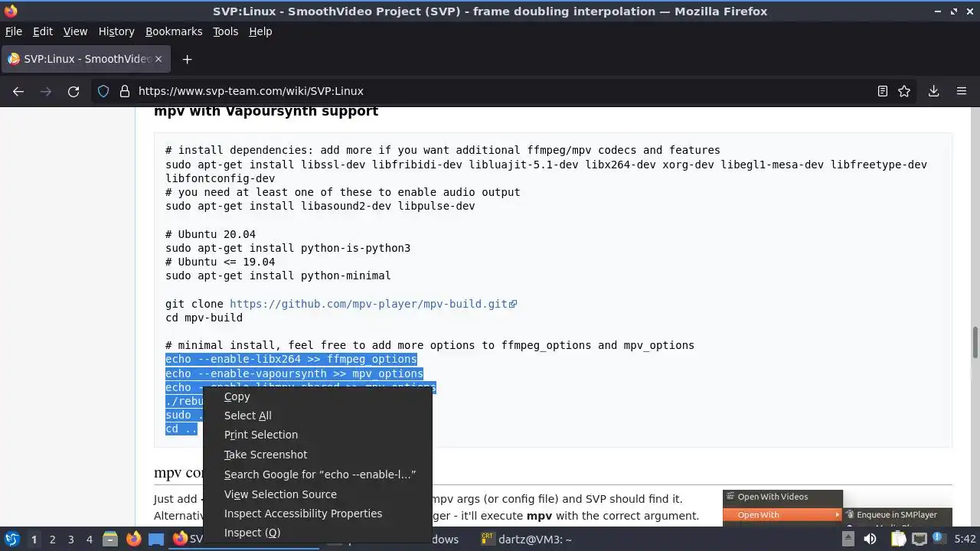The image size is (980, 551).
Task: Click the Firefox SVP window taskbar button
Action: pyautogui.click(x=188, y=540)
